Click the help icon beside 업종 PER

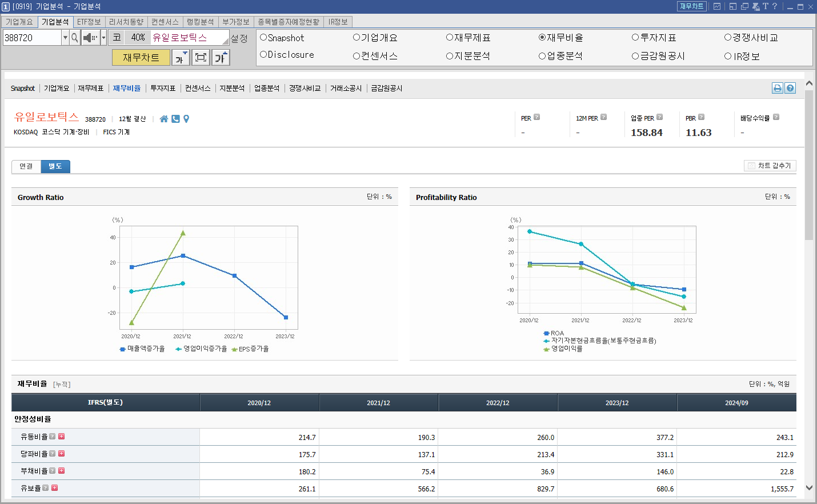[659, 117]
